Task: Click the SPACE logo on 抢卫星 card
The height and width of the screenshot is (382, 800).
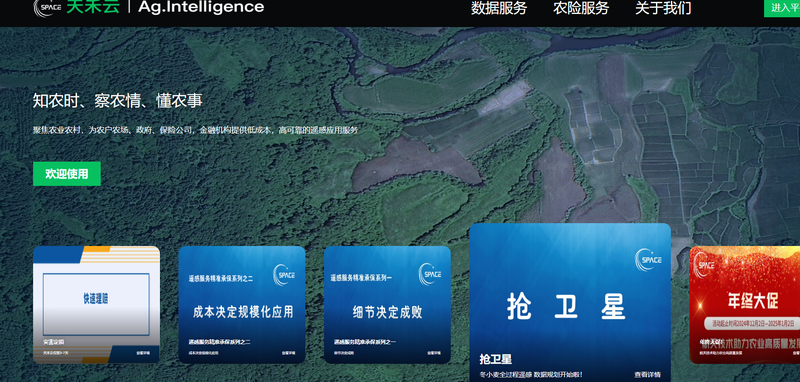Action: (x=648, y=260)
